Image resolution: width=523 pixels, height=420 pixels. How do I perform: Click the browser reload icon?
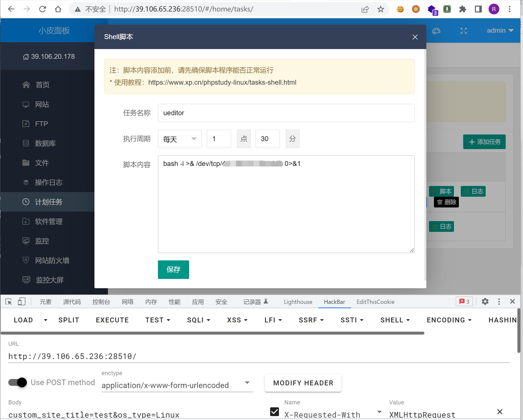click(43, 9)
